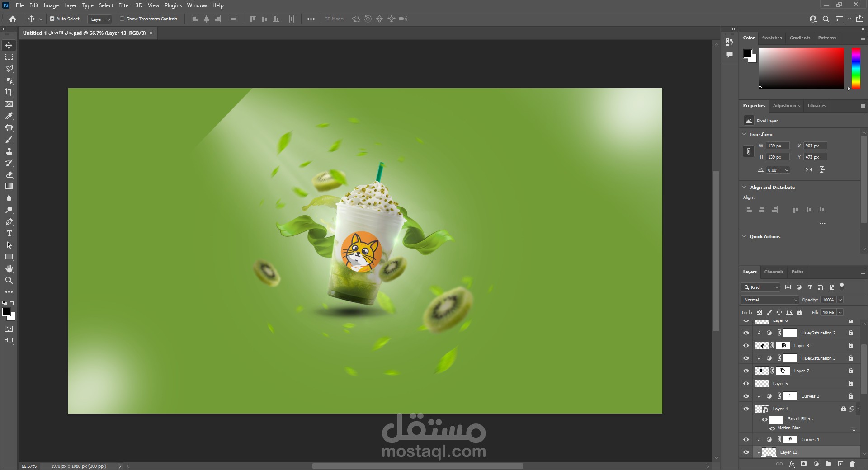Hide the Hue/Saturation 3 layer
This screenshot has width=868, height=470.
(746, 358)
